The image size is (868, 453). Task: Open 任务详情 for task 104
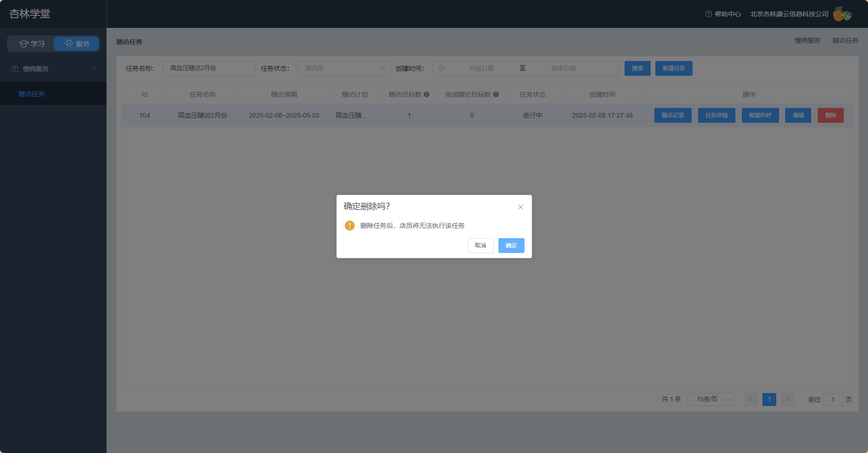click(x=717, y=115)
